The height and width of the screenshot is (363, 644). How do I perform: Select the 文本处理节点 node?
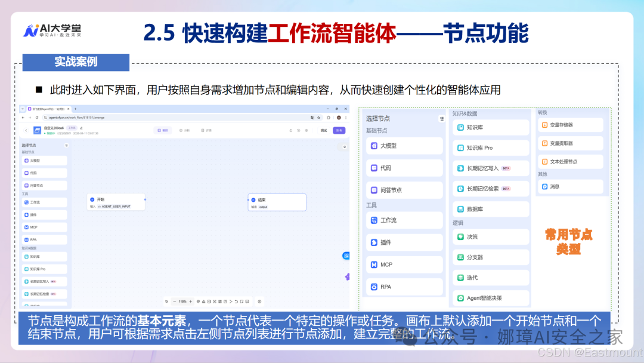click(571, 162)
